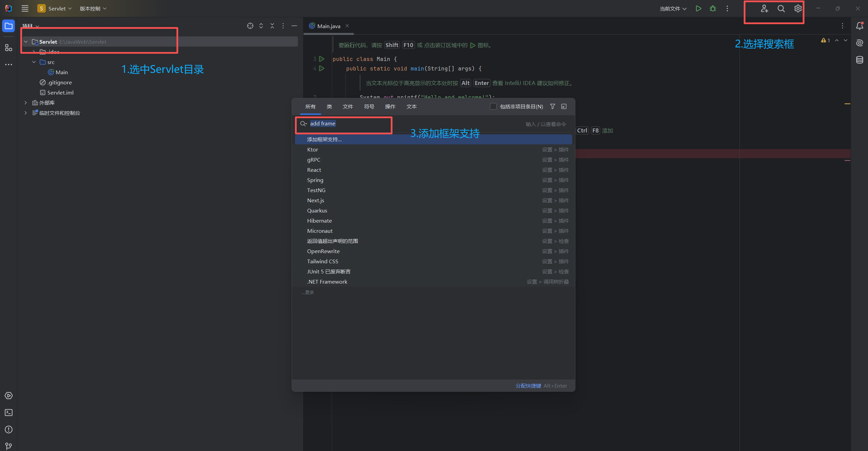
Task: Open the 版本控制 dropdown
Action: point(93,8)
